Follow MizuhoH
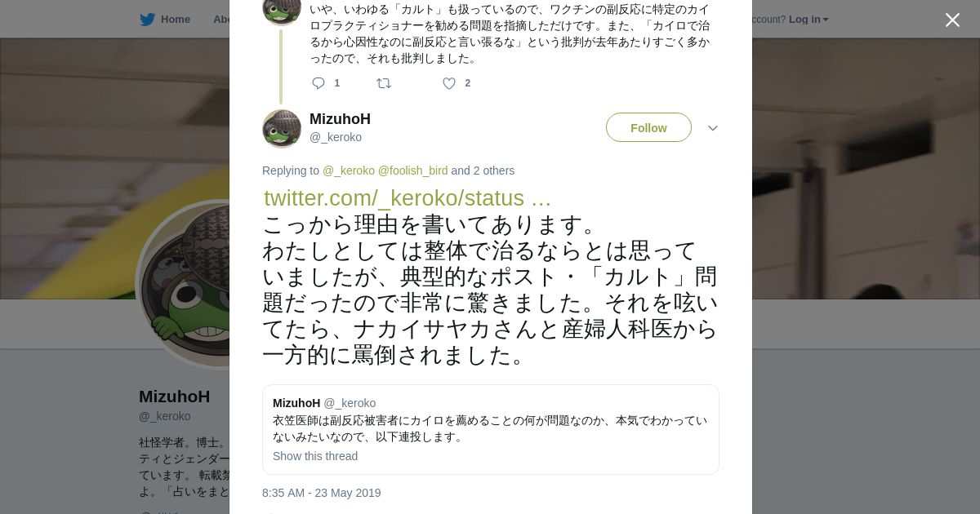The width and height of the screenshot is (980, 514). pos(648,128)
